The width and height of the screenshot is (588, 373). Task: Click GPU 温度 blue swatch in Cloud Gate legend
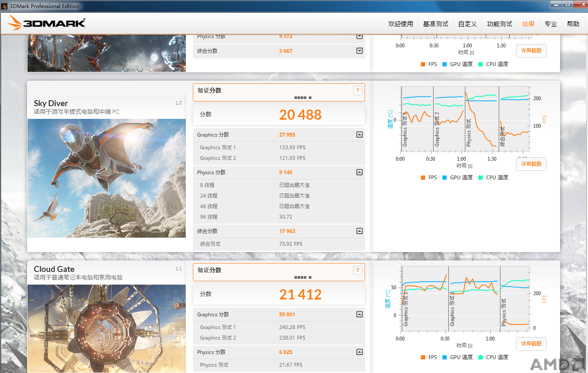[445, 357]
